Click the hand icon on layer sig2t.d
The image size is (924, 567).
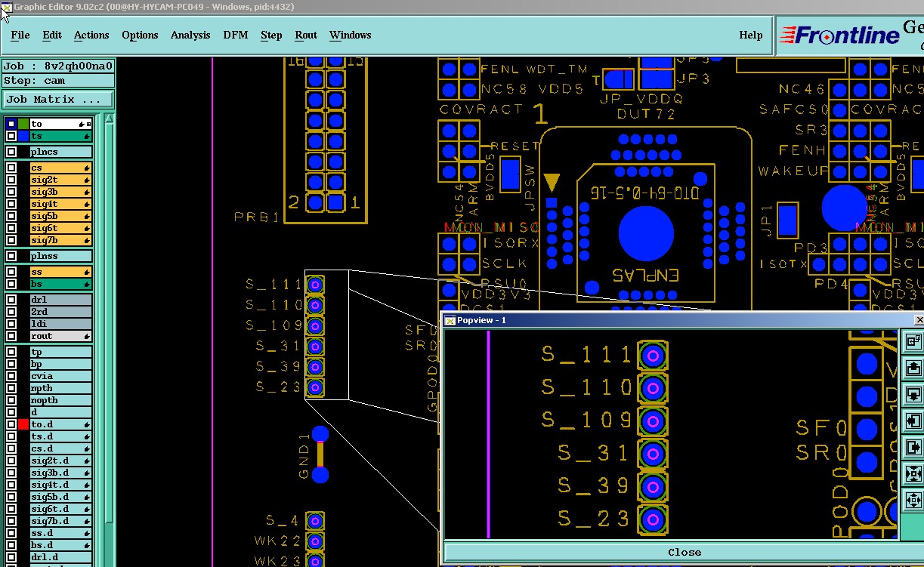pyautogui.click(x=88, y=461)
